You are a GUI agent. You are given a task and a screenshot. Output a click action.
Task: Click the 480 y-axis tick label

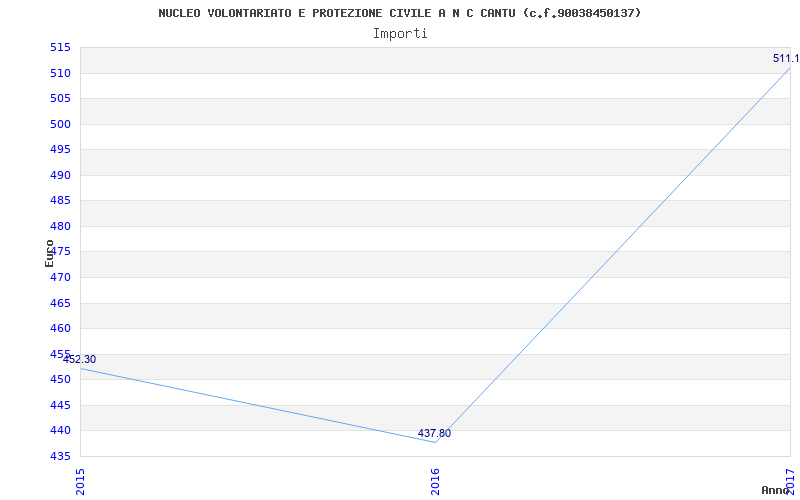pos(60,226)
